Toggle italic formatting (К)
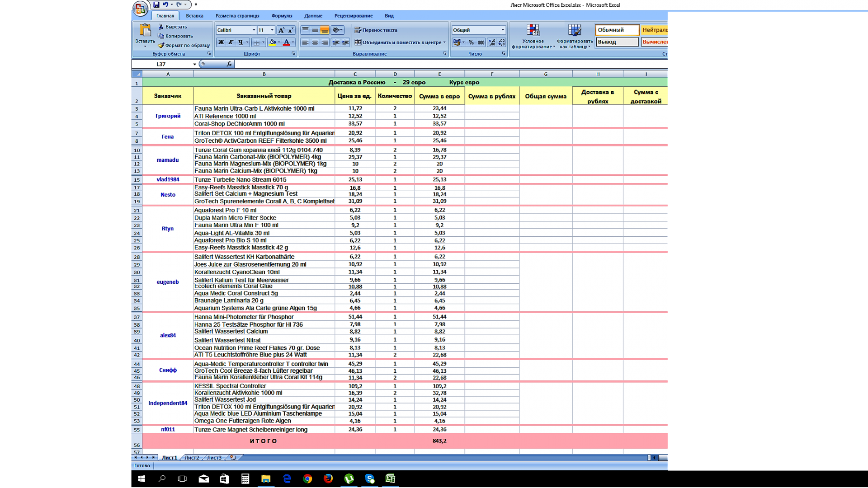The width and height of the screenshot is (868, 488). (x=231, y=42)
